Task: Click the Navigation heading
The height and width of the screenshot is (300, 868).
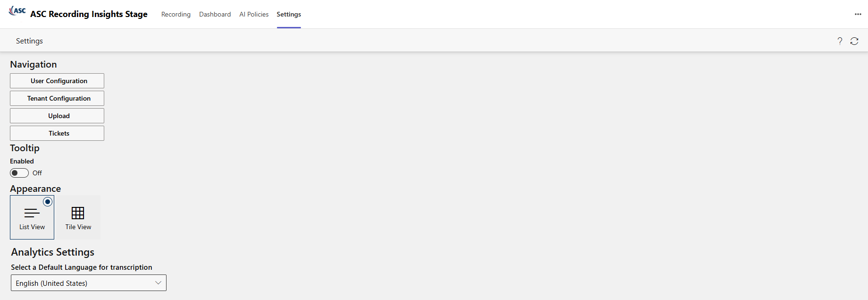Action: pyautogui.click(x=33, y=64)
